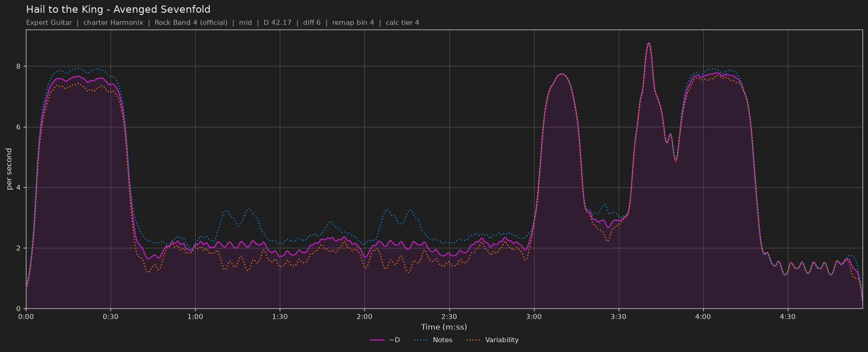
Task: Click the '3:30' time tick label
Action: coord(618,317)
